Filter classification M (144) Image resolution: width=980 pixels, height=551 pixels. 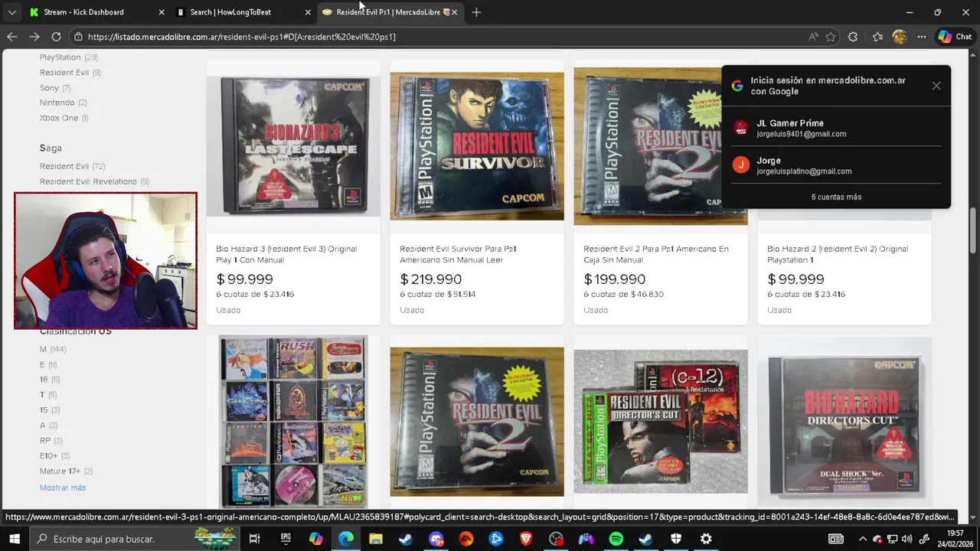click(x=53, y=349)
